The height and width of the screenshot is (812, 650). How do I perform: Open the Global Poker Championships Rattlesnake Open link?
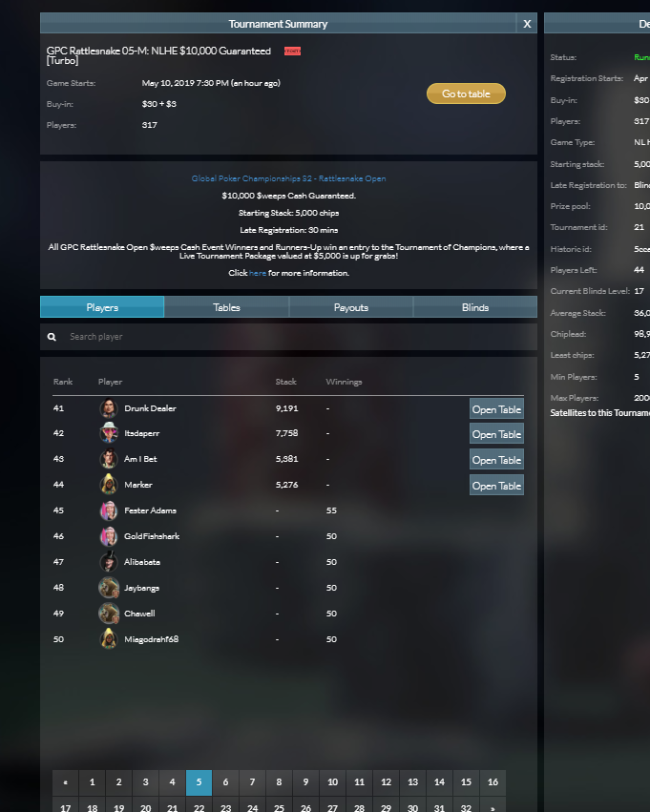click(x=288, y=178)
